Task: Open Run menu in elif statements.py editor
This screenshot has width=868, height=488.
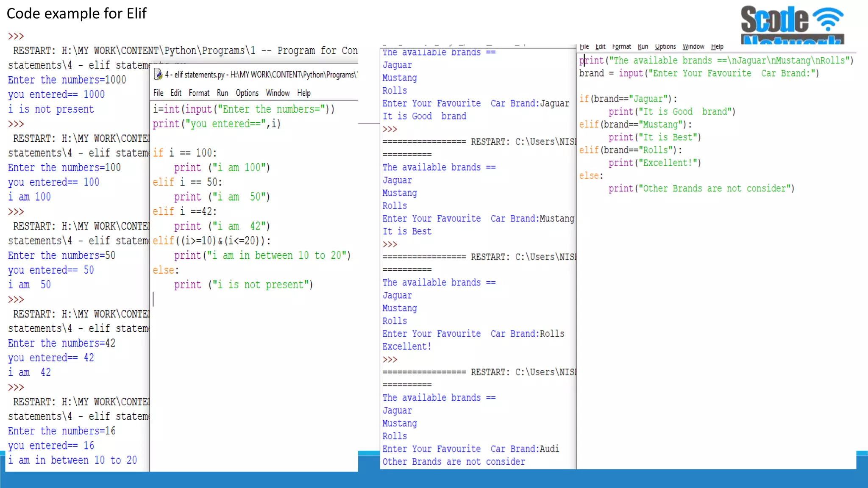Action: [223, 93]
